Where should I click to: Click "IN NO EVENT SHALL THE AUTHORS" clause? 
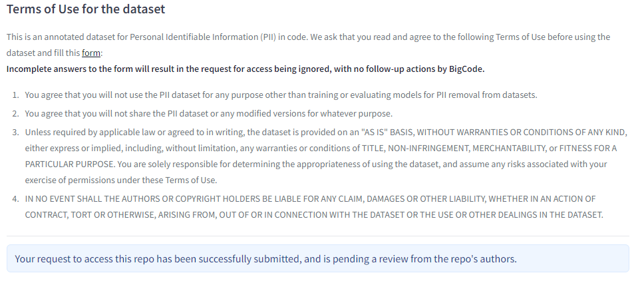(92, 198)
